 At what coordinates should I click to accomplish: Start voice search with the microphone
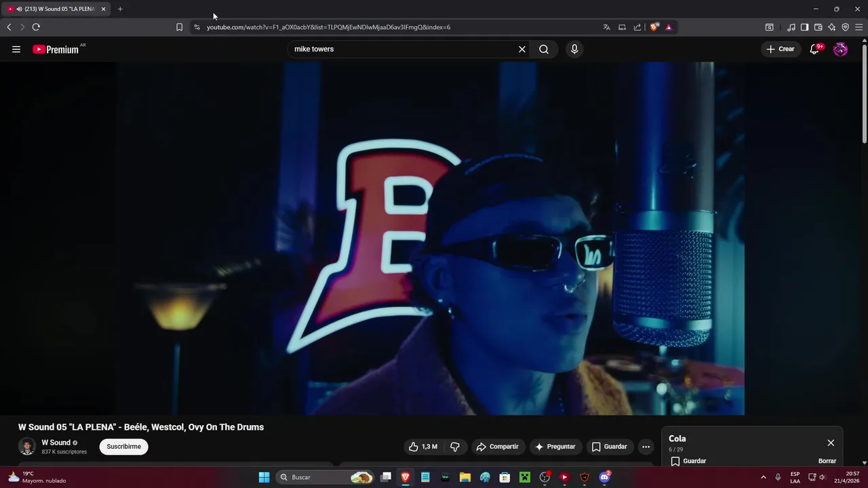coord(574,49)
